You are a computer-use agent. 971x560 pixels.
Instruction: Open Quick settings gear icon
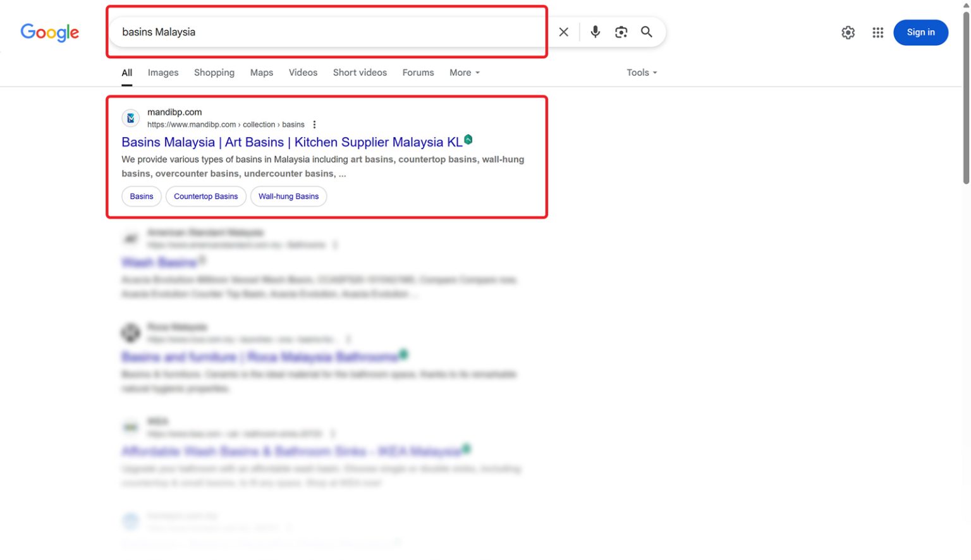point(848,33)
